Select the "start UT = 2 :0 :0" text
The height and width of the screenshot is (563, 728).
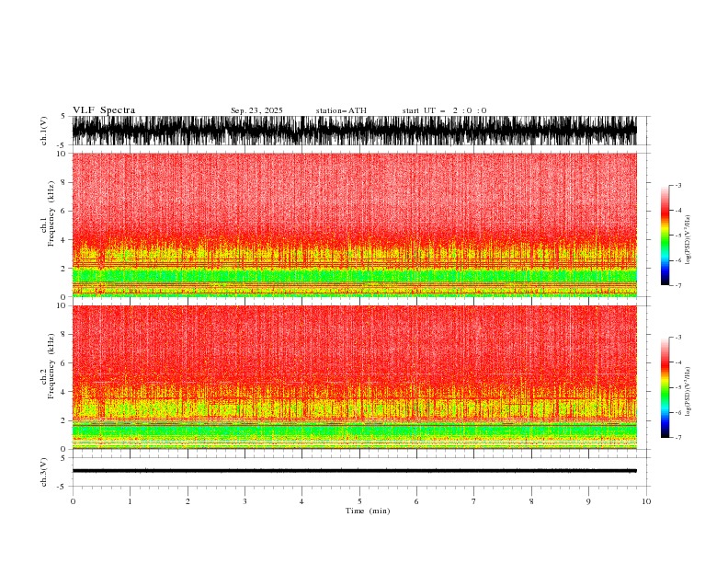point(444,110)
